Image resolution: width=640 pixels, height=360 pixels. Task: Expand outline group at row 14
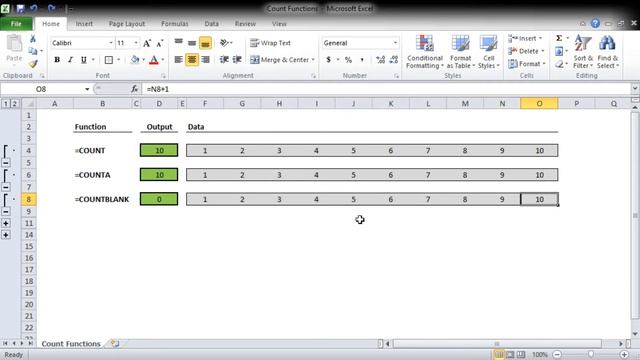pos(6,235)
